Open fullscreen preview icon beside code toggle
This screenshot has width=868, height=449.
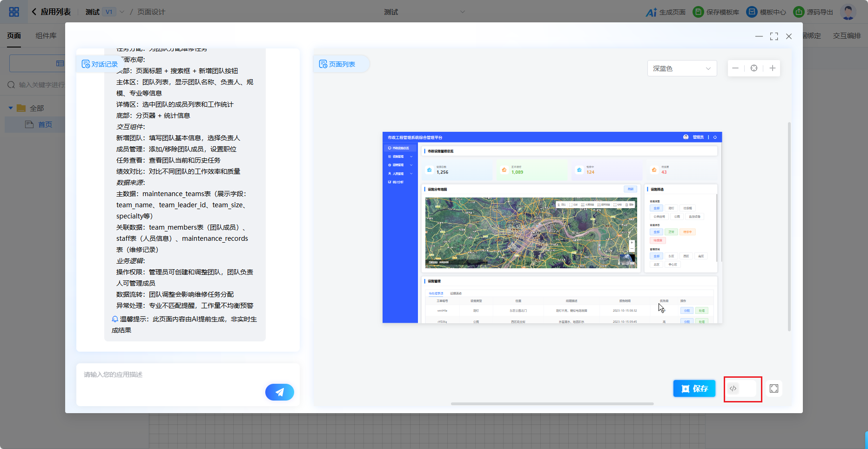pyautogui.click(x=774, y=388)
